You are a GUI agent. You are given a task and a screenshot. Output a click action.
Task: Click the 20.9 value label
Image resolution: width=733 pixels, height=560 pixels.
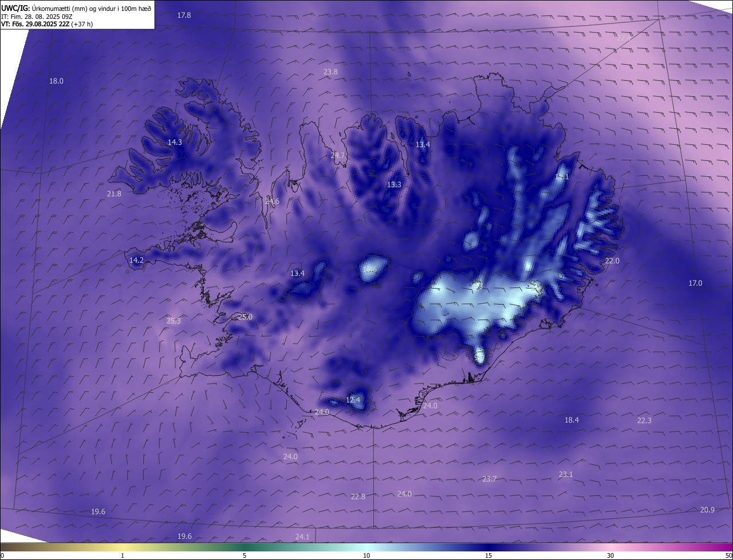point(707,510)
